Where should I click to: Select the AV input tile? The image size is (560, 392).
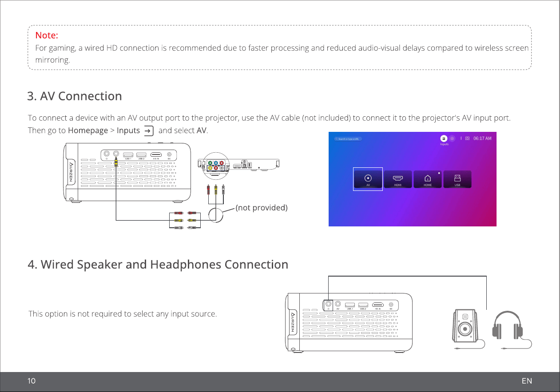click(368, 179)
